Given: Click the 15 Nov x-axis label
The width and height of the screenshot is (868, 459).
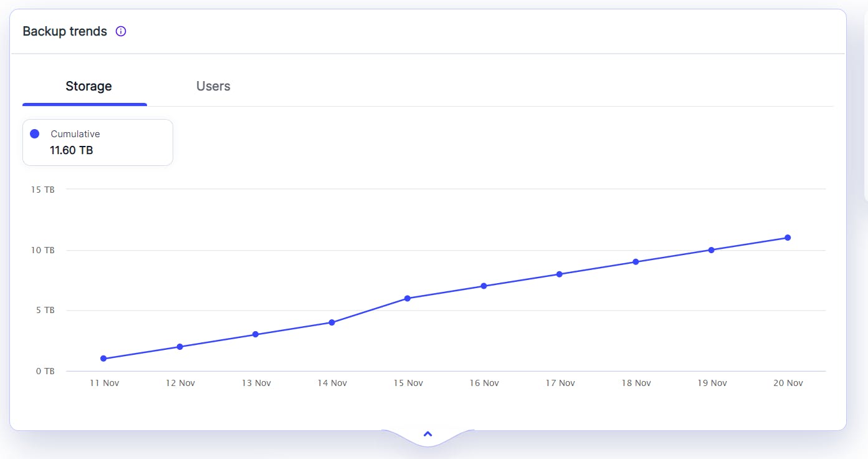Looking at the screenshot, I should 408,383.
